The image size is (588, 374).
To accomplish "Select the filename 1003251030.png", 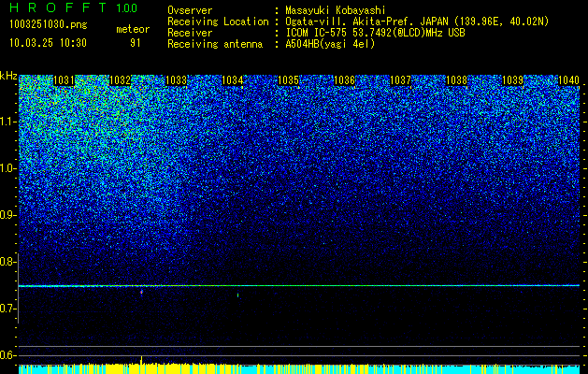I will [x=49, y=25].
